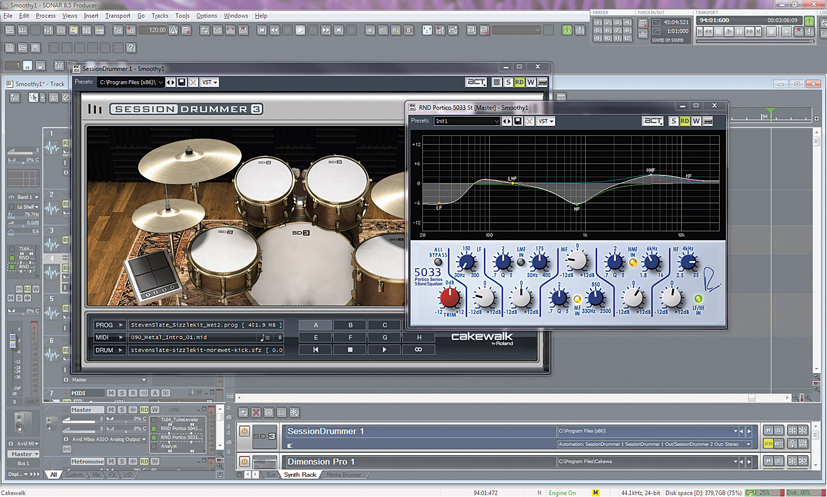Toggle the ALL BYPASS button on the 5033 EQ
Viewport: 827px width, 497px height.
pos(438,262)
